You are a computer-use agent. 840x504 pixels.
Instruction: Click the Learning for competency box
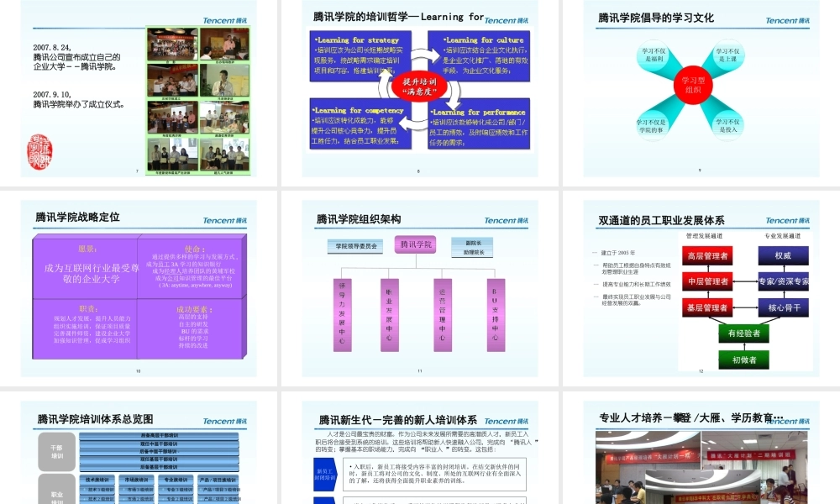(x=360, y=125)
